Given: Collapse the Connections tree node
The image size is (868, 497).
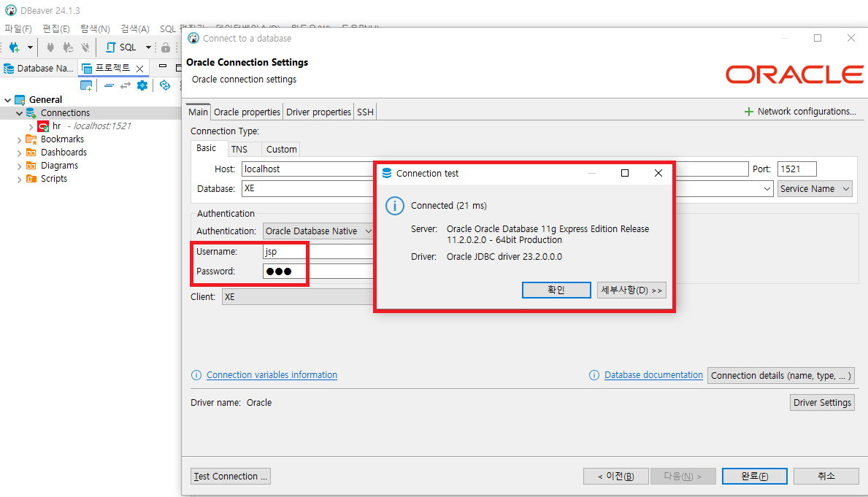Looking at the screenshot, I should coord(20,113).
